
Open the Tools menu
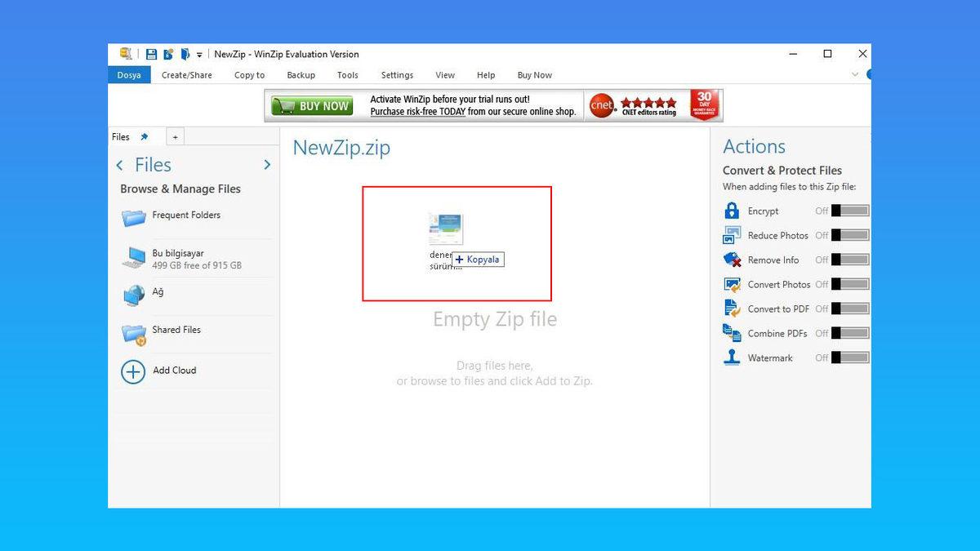347,74
